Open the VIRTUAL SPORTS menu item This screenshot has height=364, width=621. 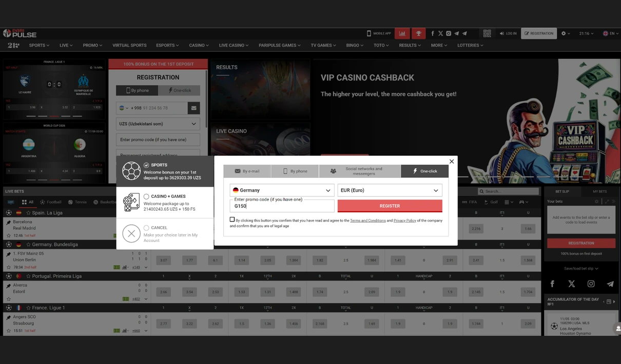129,45
